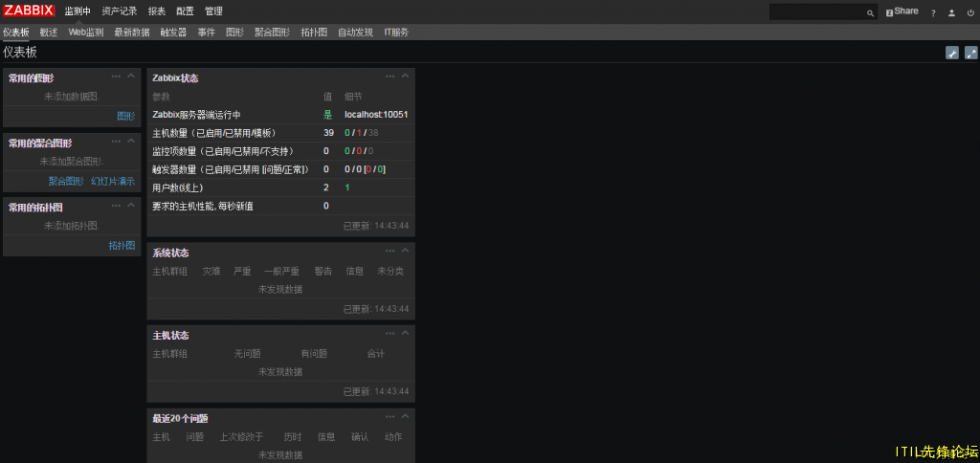Open options menu of 常用的拓扑图 widget
Screen dimensions: 980x463
[x=116, y=206]
